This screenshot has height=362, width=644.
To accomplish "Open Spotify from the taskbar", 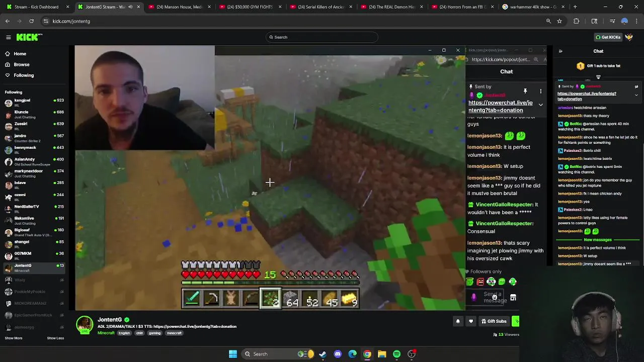I will click(x=396, y=354).
